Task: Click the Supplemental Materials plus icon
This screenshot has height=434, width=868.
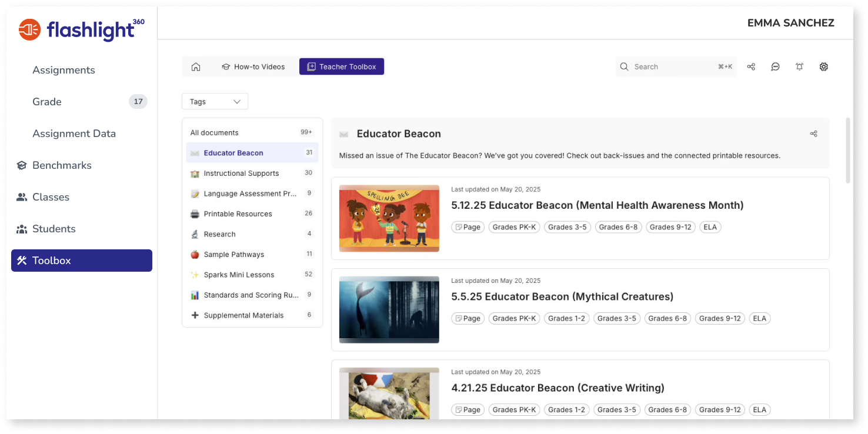Action: pos(195,315)
